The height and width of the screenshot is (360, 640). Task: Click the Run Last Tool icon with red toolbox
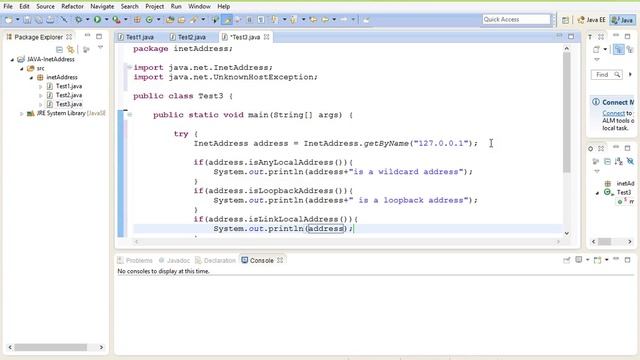click(117, 20)
